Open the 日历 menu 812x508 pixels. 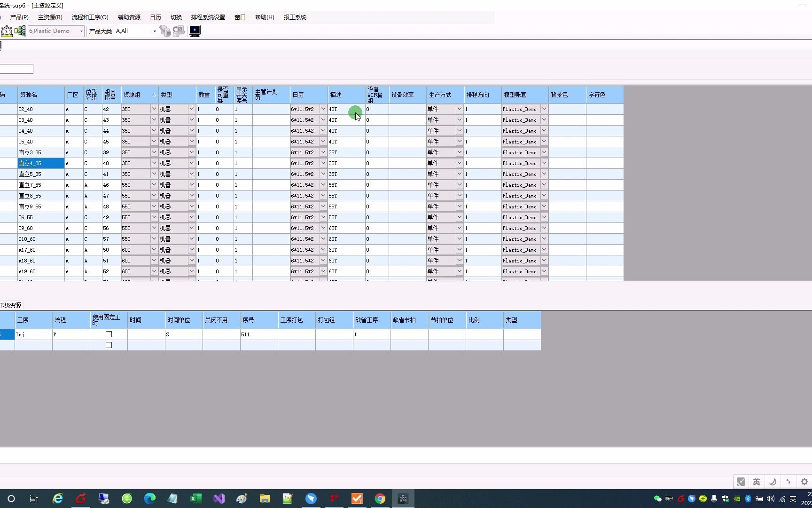[x=156, y=17]
